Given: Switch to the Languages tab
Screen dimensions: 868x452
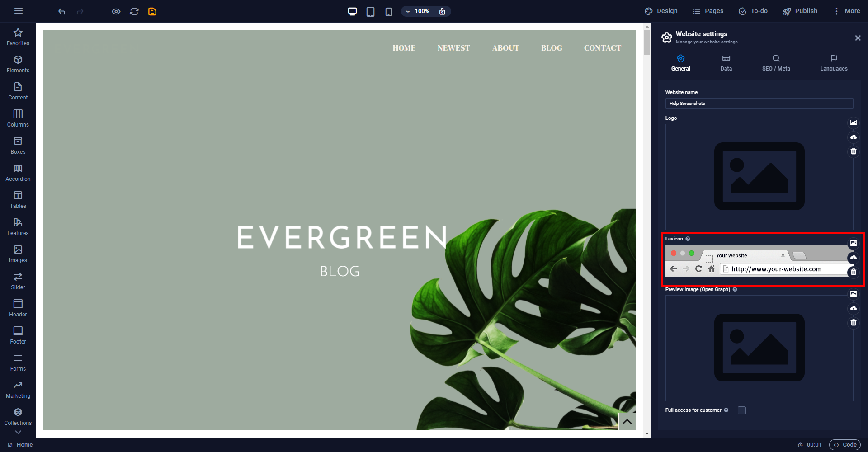Looking at the screenshot, I should click(834, 63).
